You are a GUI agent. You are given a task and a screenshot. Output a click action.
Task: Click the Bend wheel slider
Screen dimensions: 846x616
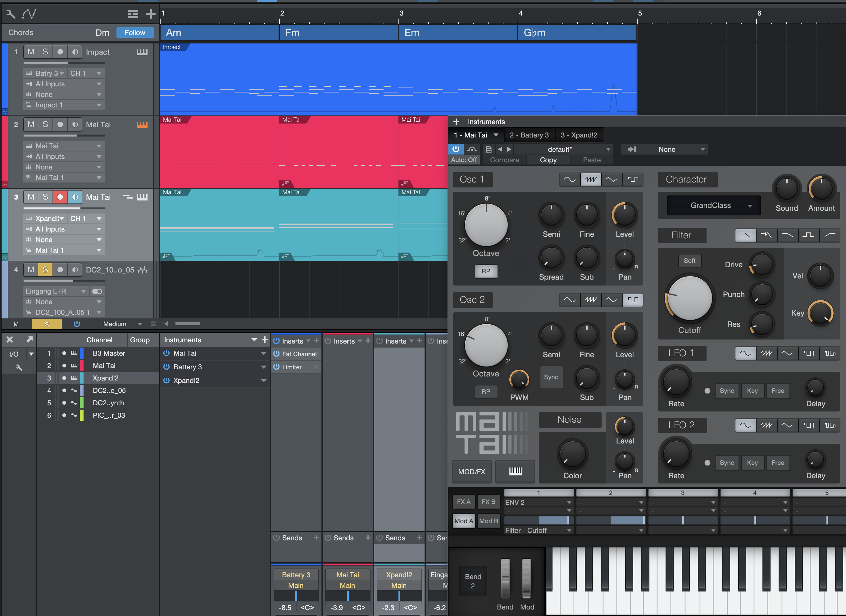pyautogui.click(x=505, y=578)
